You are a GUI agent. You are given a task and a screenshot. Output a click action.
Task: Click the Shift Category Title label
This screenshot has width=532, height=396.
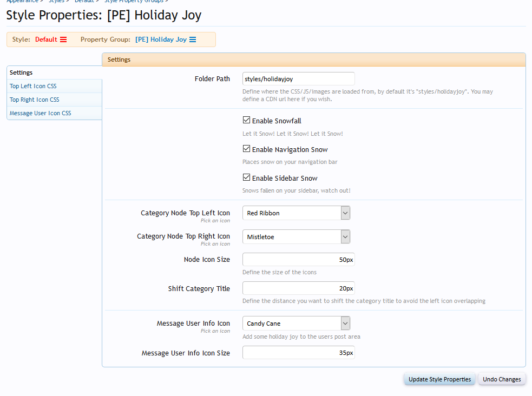[199, 288]
